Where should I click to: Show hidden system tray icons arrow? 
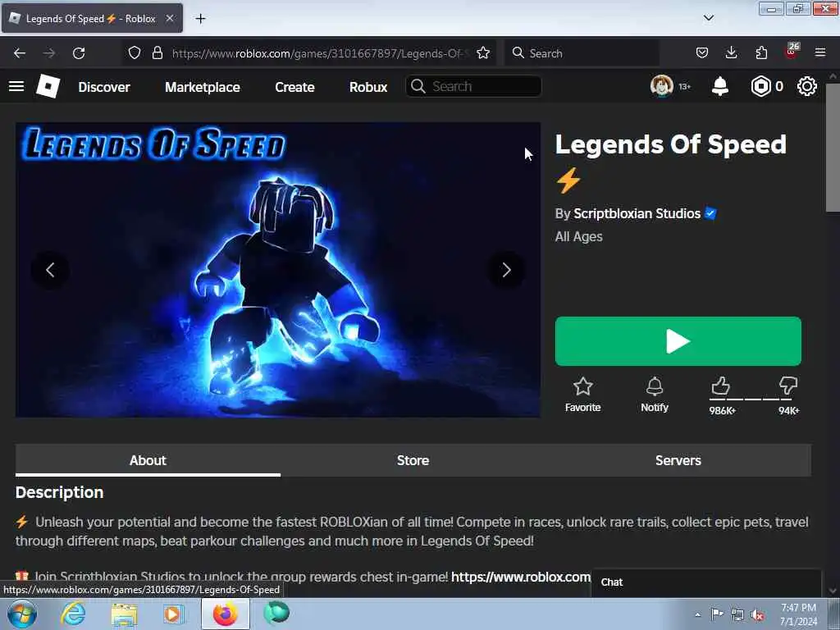697,615
